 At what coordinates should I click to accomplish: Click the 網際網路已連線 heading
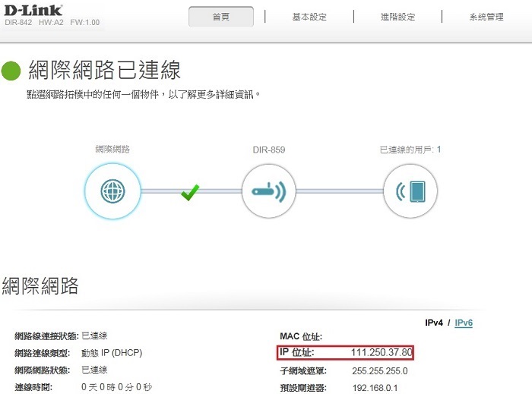point(104,71)
